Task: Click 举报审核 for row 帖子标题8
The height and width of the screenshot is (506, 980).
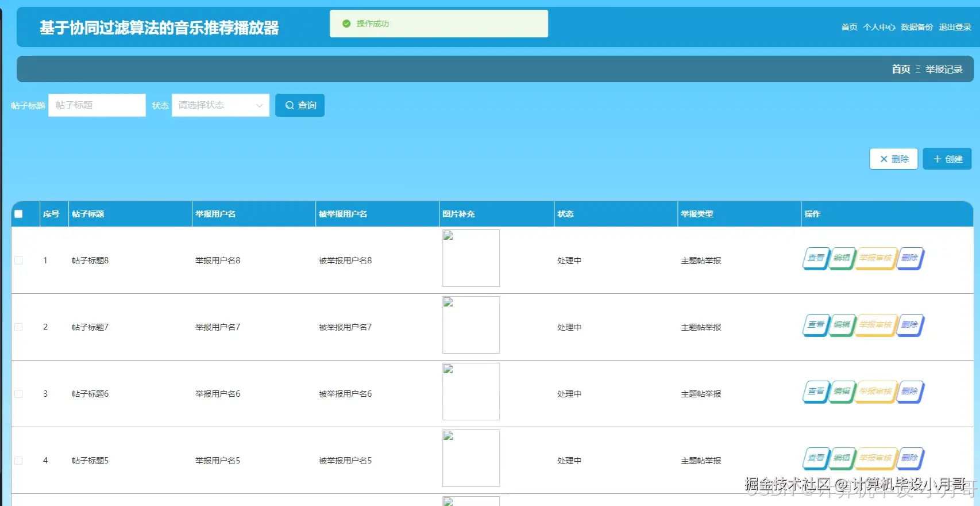Action: [x=875, y=258]
